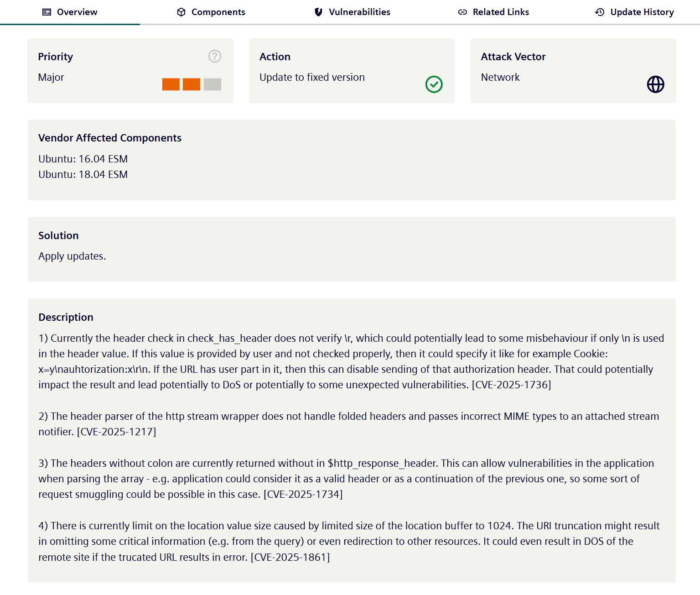Screen dimensions: 700x595
Task: Click the Components cube icon
Action: 181,12
